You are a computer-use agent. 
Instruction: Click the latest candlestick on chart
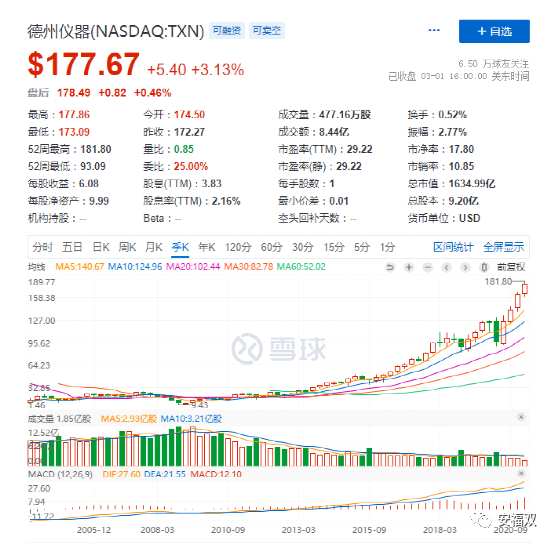coord(525,289)
